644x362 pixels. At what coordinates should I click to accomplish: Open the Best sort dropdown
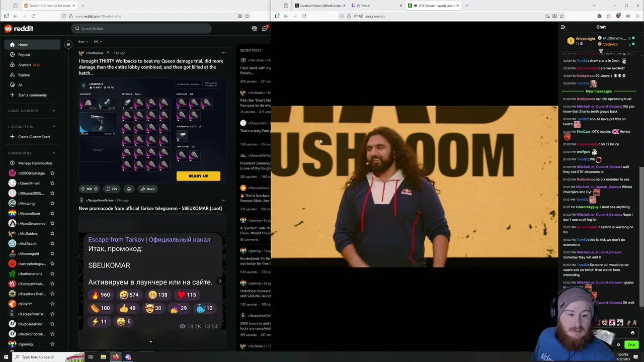(83, 41)
